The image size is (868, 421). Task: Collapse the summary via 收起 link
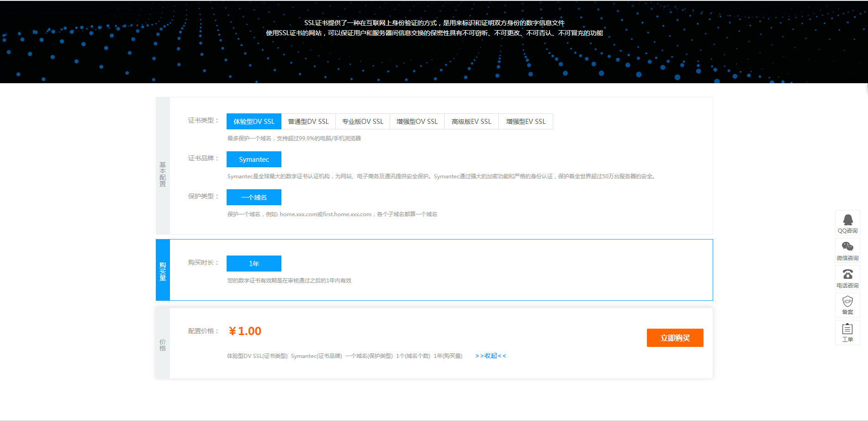[490, 355]
